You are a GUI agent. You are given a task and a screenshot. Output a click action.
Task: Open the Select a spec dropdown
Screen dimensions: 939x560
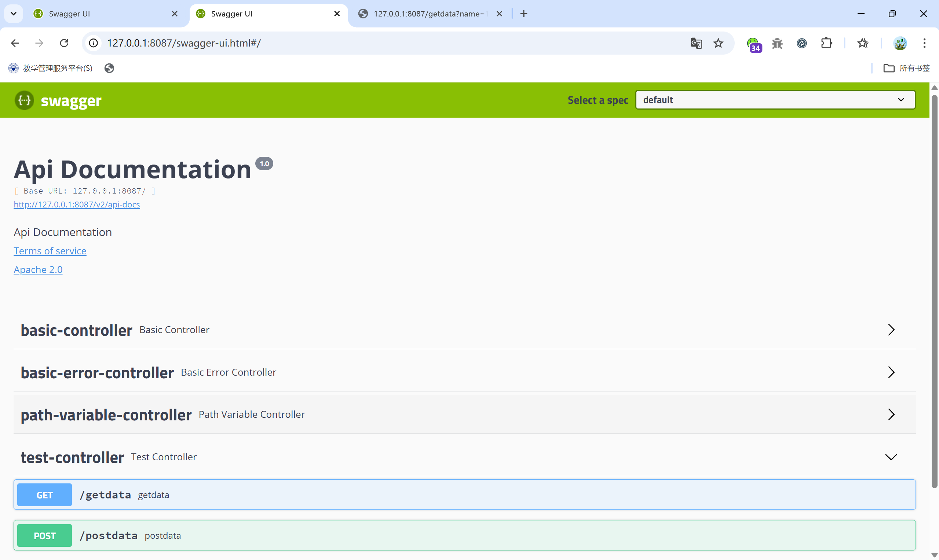pyautogui.click(x=775, y=100)
